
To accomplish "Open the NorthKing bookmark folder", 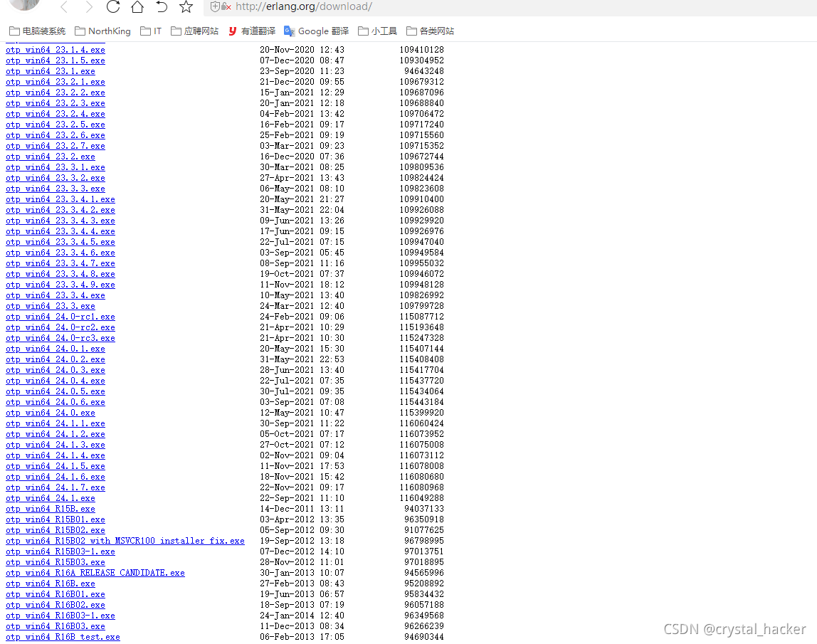I will pyautogui.click(x=102, y=31).
